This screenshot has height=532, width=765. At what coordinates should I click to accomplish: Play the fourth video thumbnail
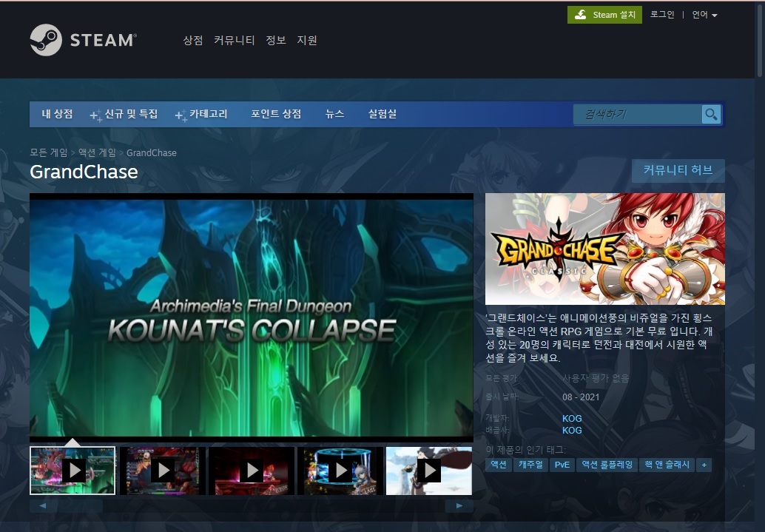pos(340,471)
